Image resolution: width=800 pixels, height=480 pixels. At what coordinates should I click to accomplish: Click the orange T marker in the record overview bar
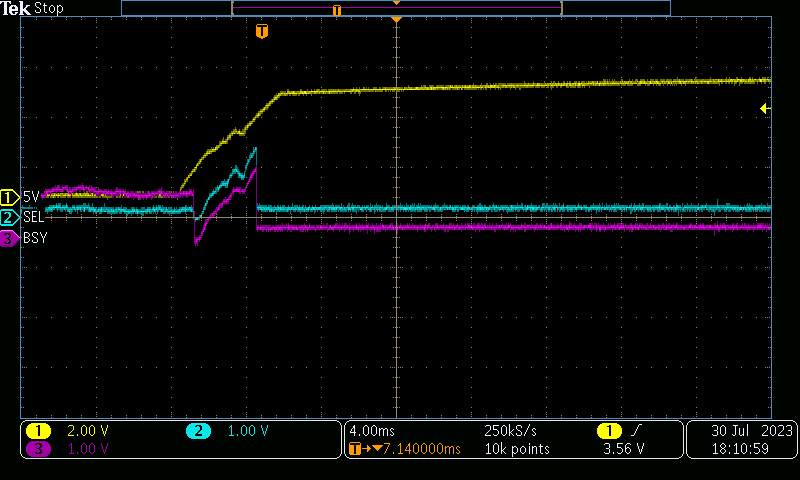click(x=337, y=10)
